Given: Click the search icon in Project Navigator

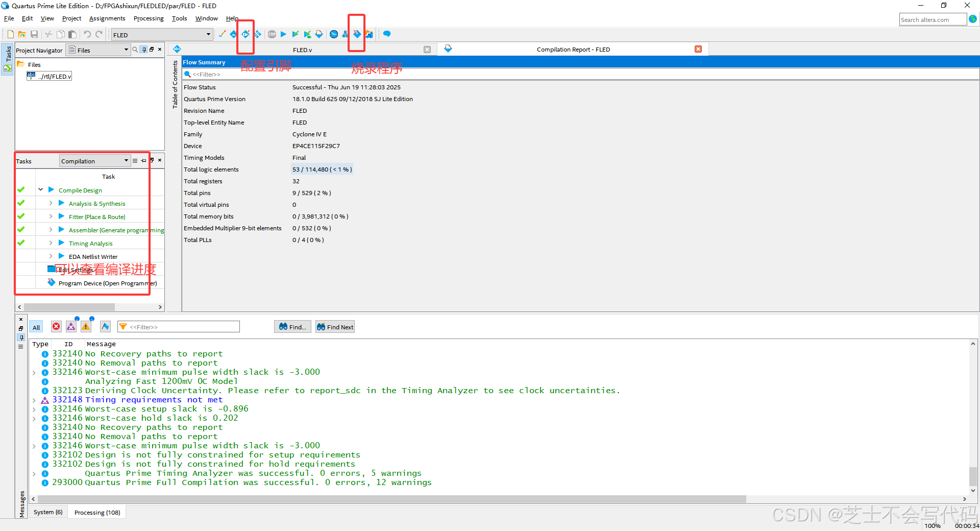Looking at the screenshot, I should pos(135,50).
